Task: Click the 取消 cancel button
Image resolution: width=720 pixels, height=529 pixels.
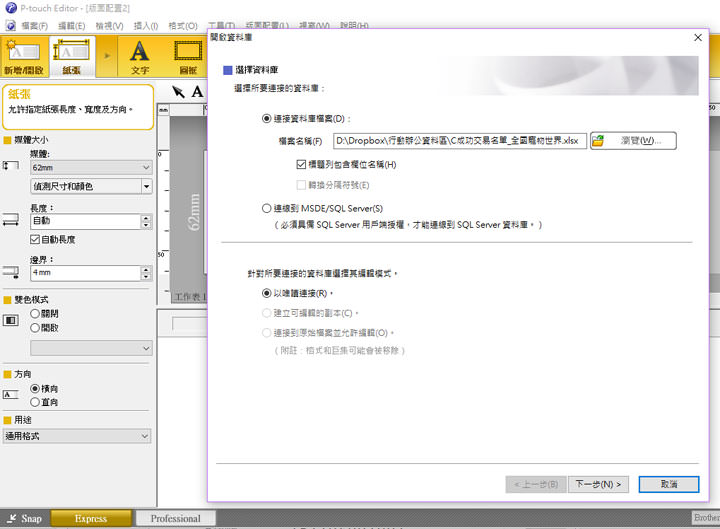Action: [669, 484]
